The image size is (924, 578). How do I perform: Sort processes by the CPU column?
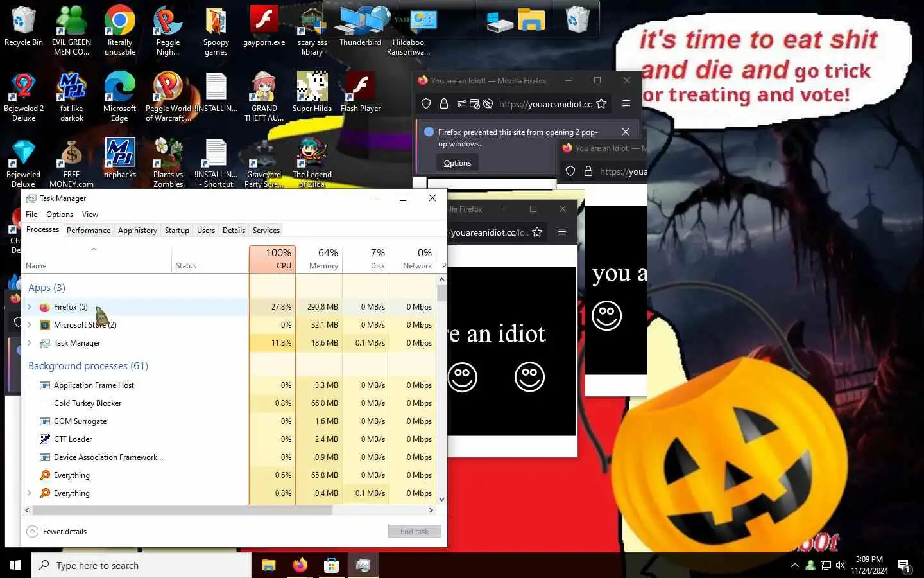272,259
